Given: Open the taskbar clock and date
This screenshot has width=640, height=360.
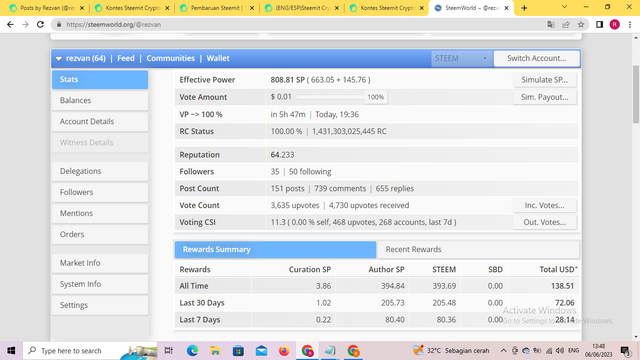Looking at the screenshot, I should coord(598,351).
